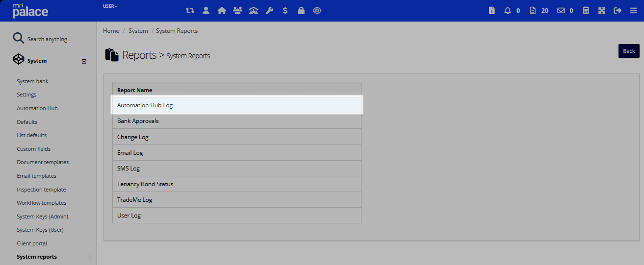Open System bank in sidebar
The height and width of the screenshot is (265, 644).
pos(32,81)
